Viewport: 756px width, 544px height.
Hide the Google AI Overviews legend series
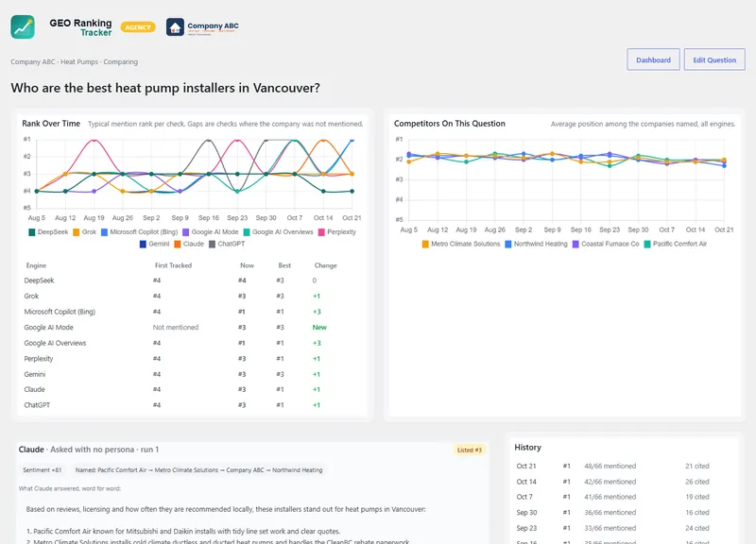click(x=278, y=231)
